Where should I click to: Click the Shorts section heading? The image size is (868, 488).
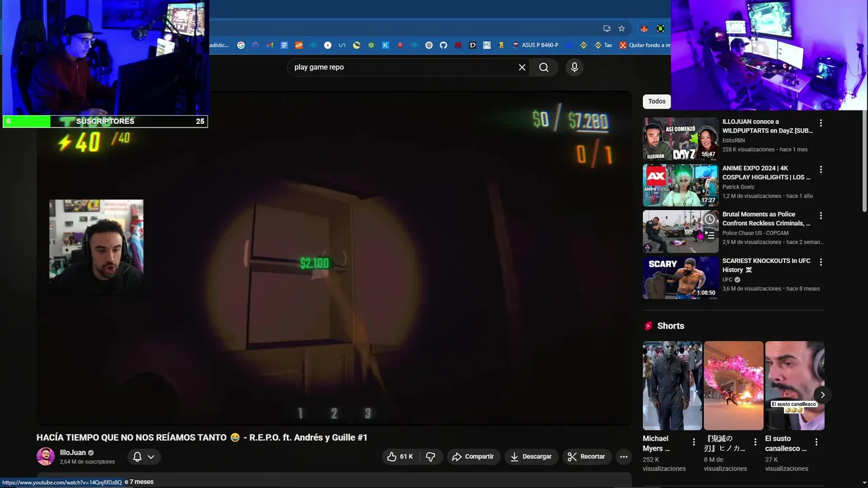coord(671,326)
